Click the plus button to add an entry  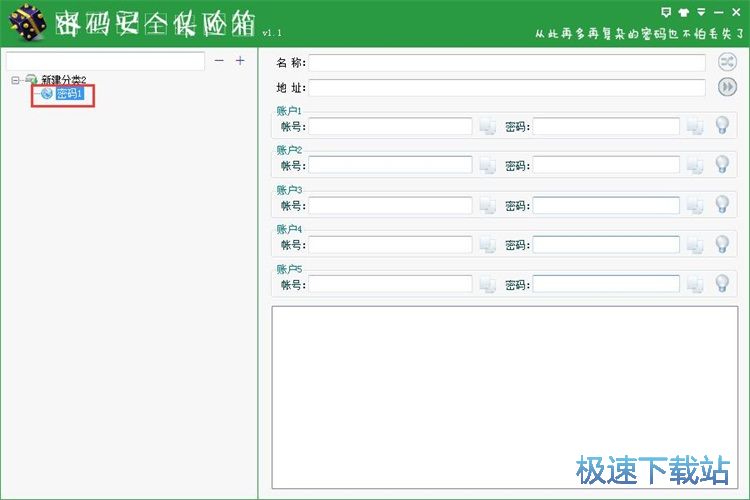tap(240, 61)
